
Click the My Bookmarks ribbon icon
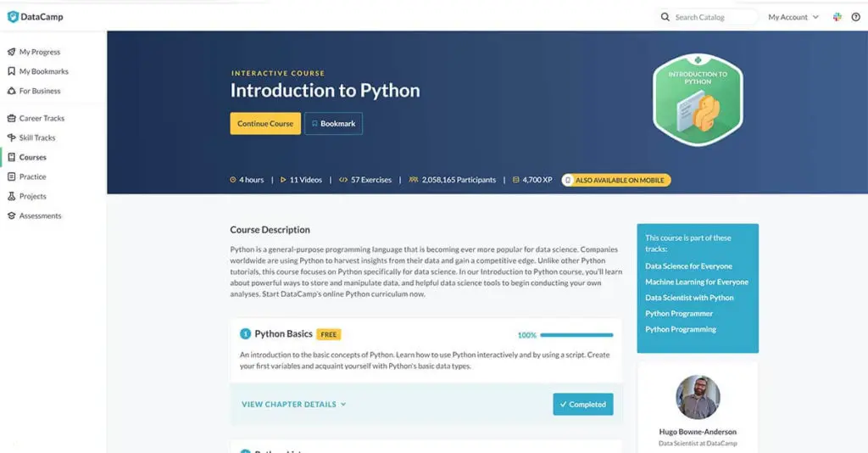11,71
